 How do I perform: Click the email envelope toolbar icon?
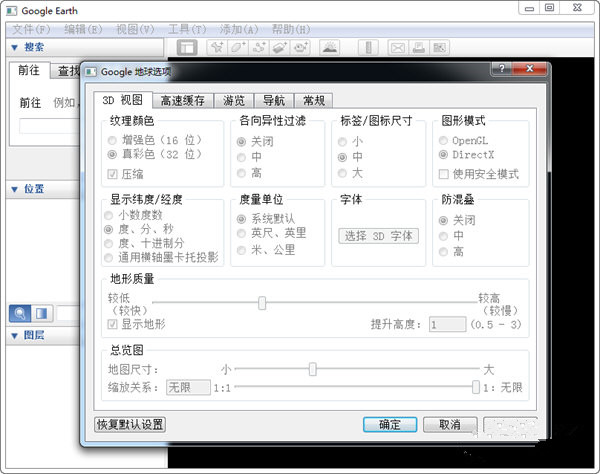[398, 48]
